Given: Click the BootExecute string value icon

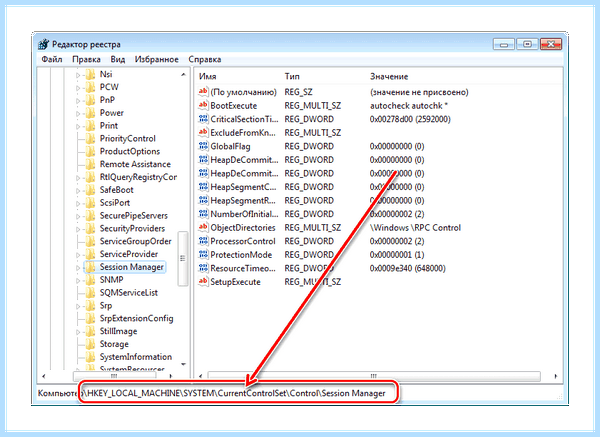Looking at the screenshot, I should point(203,105).
